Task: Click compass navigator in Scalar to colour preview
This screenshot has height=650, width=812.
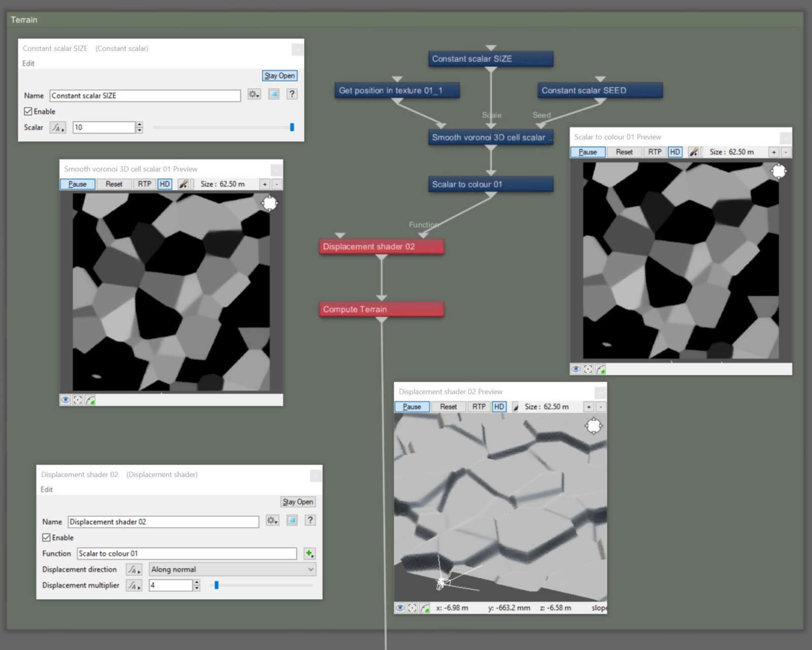Action: 779,171
